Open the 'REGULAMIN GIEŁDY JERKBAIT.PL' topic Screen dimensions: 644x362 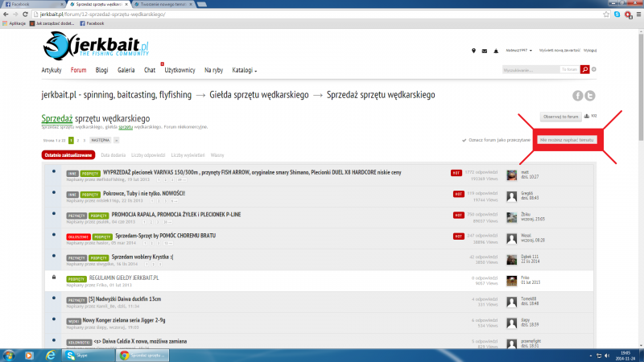[124, 277]
